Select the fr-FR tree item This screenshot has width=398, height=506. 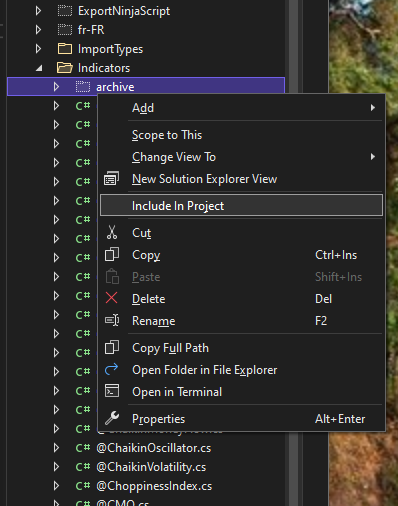click(x=91, y=30)
